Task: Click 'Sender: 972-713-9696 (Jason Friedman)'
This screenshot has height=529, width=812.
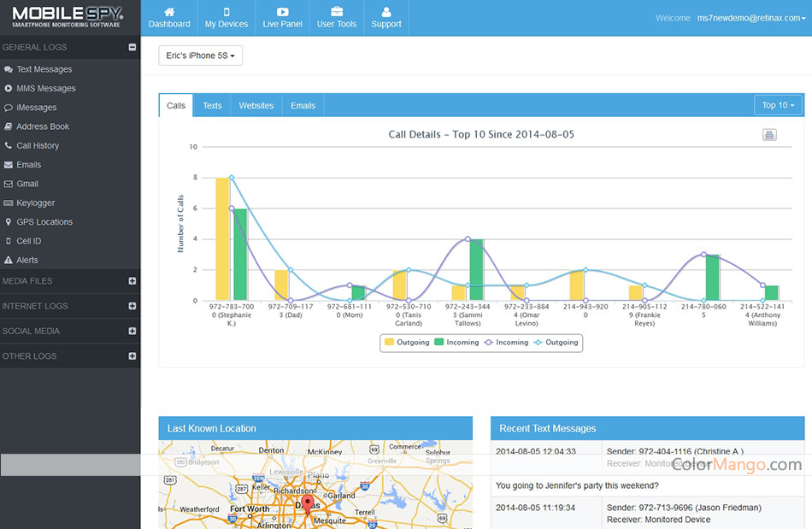Action: 684,508
